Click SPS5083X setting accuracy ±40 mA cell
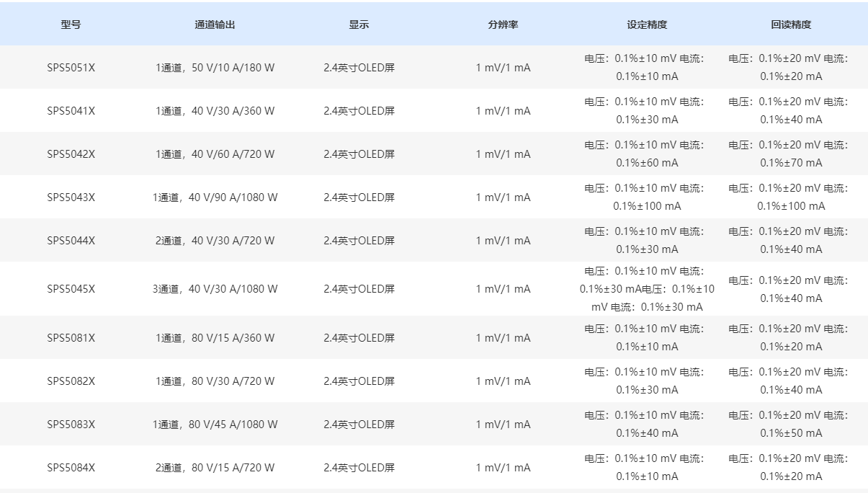Viewport: 868px width, 493px height. coord(647,425)
